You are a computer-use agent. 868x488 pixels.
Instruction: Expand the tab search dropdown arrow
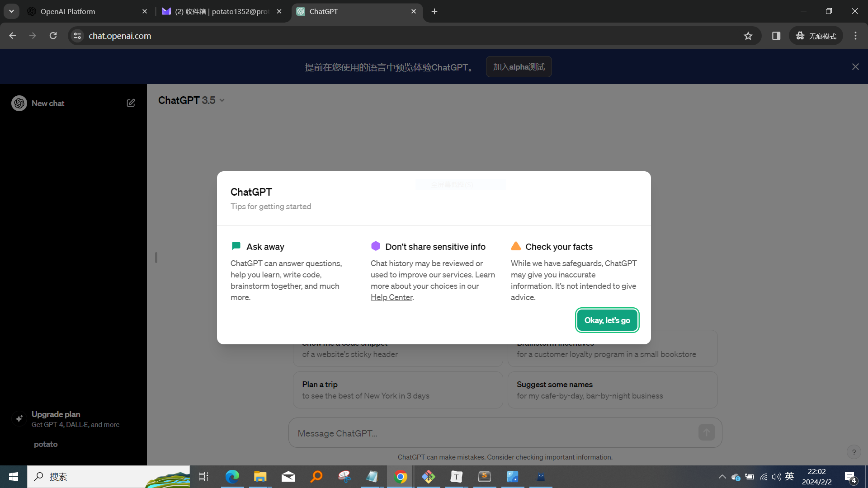coord(11,11)
